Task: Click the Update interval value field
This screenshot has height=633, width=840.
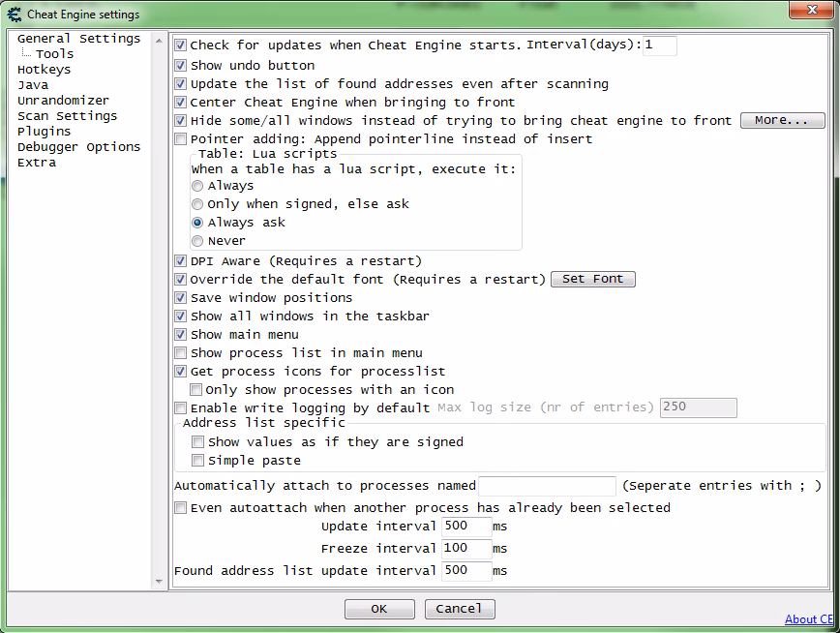Action: click(466, 527)
